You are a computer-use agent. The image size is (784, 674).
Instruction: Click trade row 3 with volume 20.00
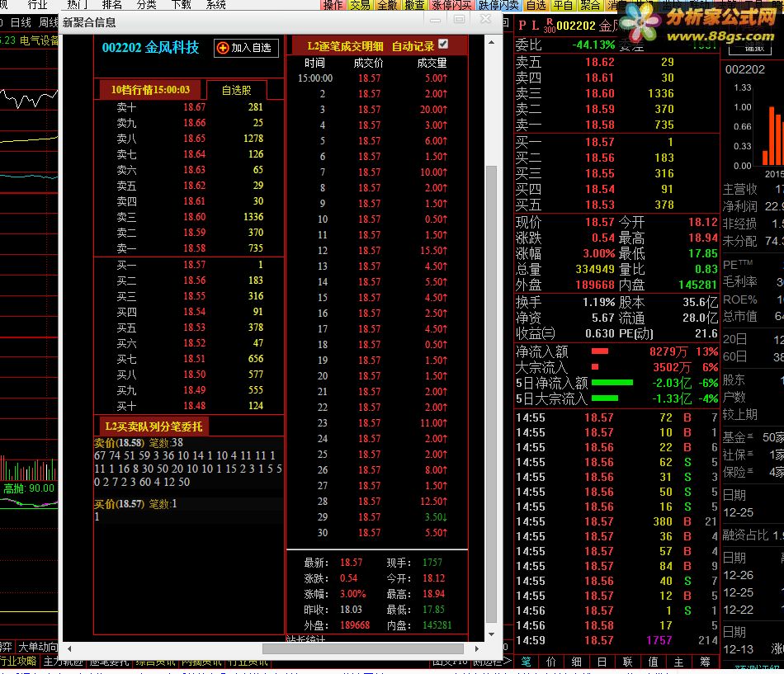click(376, 110)
